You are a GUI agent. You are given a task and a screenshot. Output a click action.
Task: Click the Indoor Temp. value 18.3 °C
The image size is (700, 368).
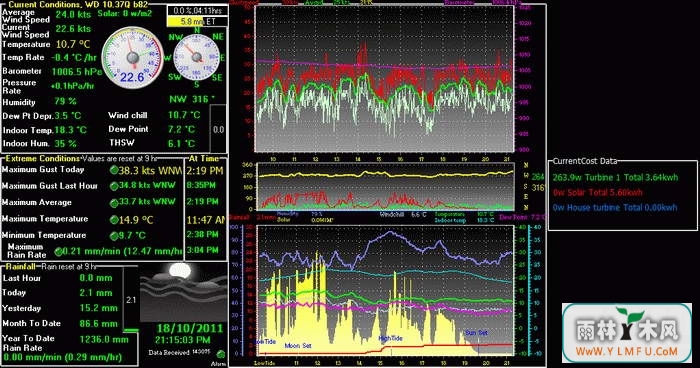tap(71, 130)
